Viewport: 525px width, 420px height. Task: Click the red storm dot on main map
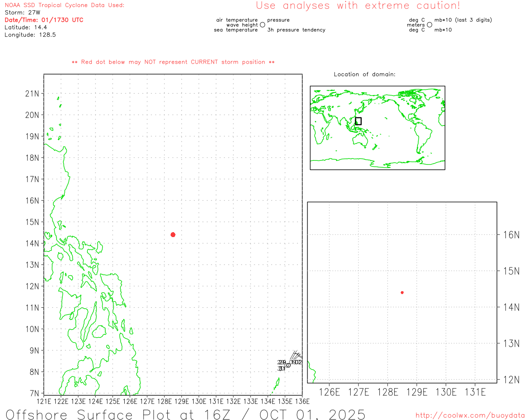173,235
